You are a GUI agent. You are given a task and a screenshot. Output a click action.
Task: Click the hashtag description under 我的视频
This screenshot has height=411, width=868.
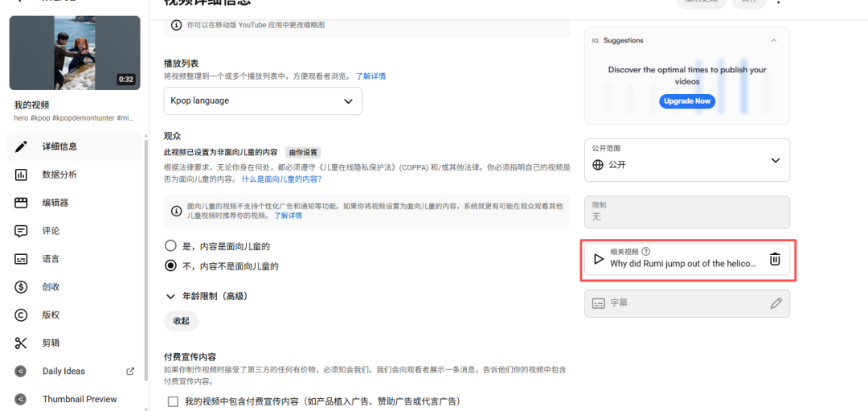coord(74,118)
